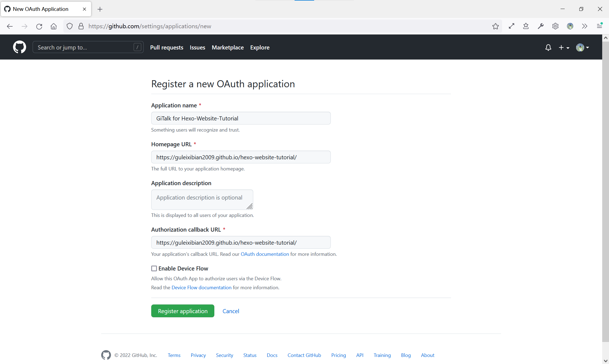
Task: Click the wrench toolbar icon
Action: [x=540, y=26]
